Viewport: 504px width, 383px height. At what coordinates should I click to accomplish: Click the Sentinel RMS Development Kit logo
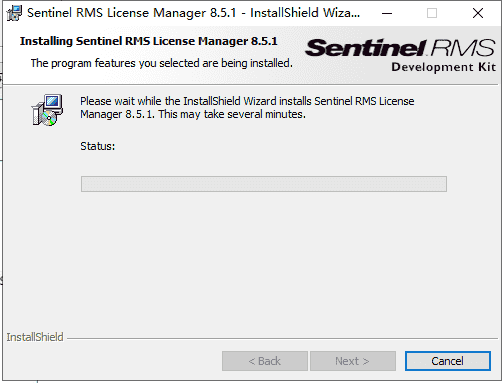pos(400,55)
